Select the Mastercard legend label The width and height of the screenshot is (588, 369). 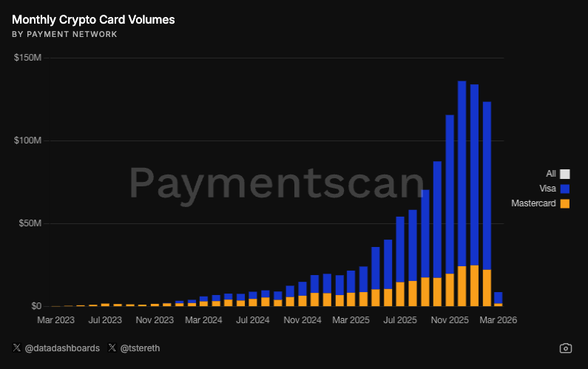click(x=533, y=203)
